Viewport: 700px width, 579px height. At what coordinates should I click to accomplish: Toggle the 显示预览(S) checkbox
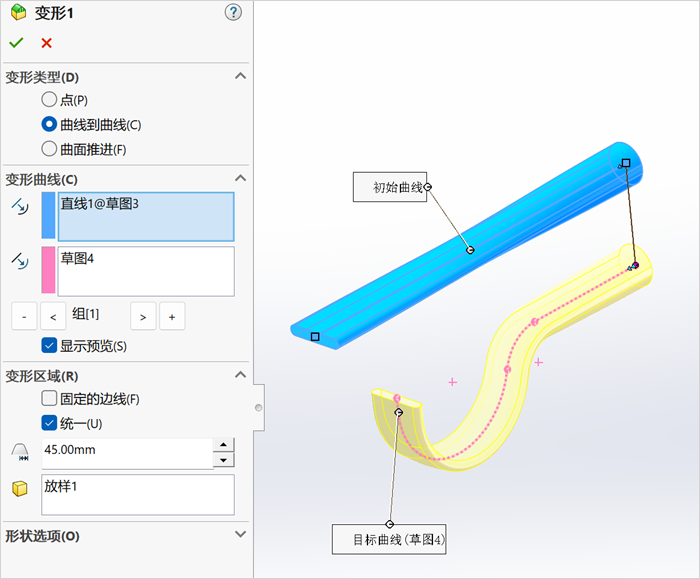tap(49, 346)
